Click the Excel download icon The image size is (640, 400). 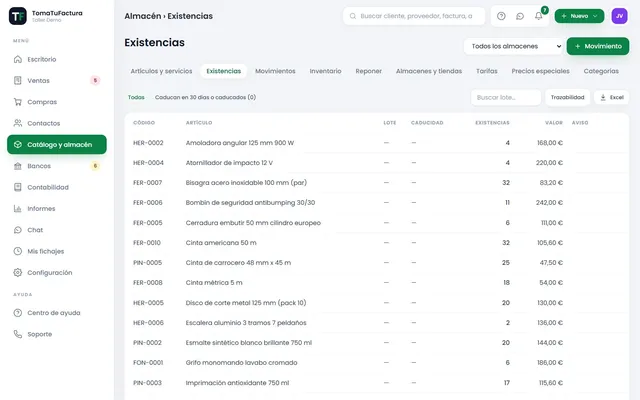pyautogui.click(x=603, y=97)
